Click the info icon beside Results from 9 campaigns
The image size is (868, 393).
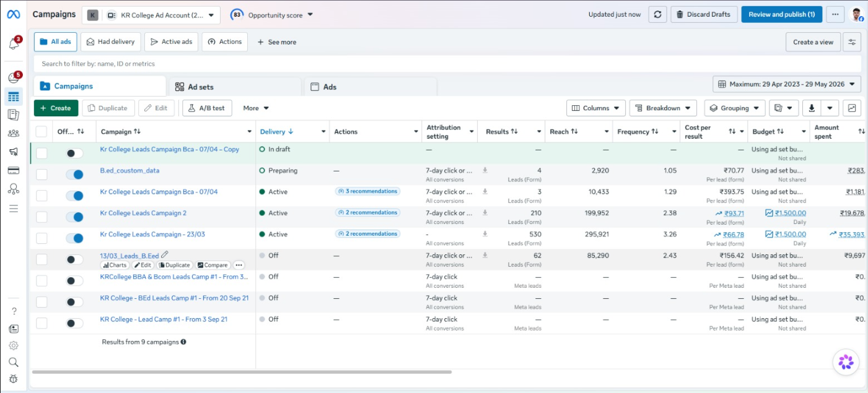[183, 342]
